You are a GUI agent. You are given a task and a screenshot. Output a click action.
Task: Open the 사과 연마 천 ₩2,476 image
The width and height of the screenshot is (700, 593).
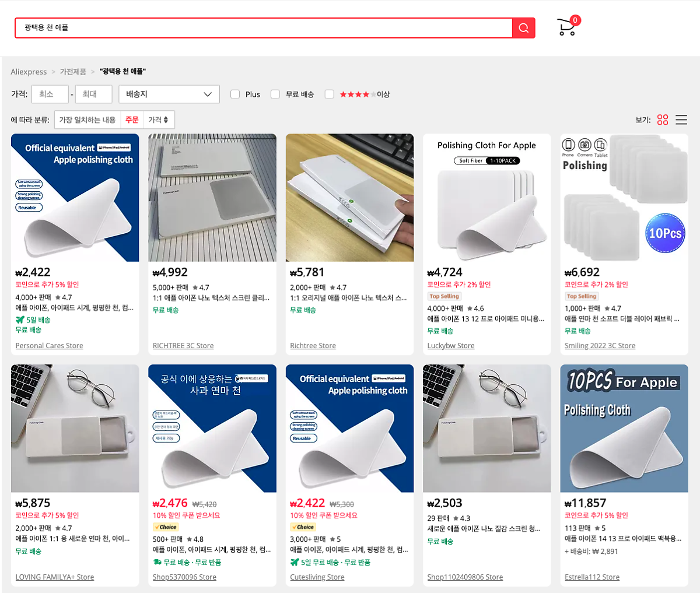(212, 429)
